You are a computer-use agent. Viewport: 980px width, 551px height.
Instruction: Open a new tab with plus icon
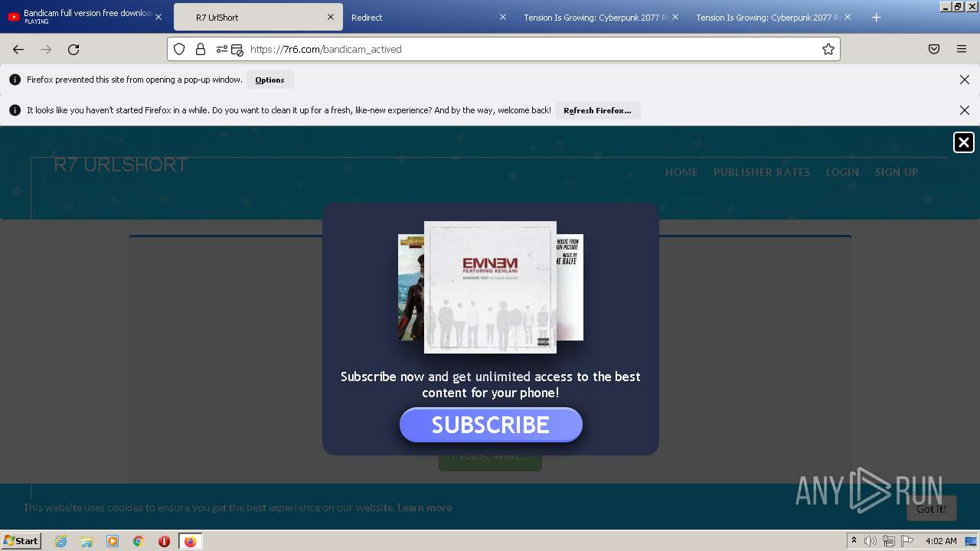tap(876, 18)
